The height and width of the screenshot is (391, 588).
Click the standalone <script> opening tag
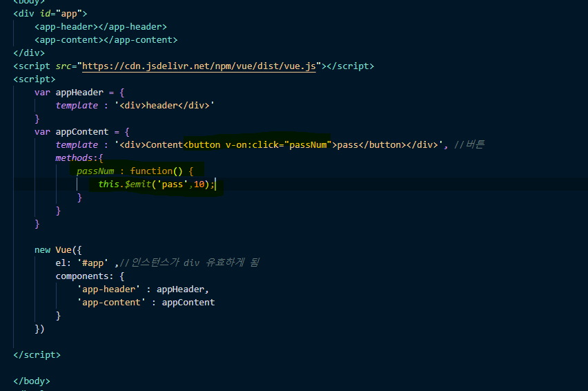click(x=34, y=79)
